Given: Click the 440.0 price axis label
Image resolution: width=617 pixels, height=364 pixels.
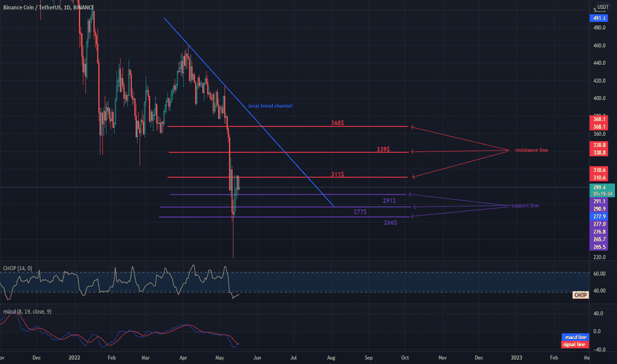Looking at the screenshot, I should pyautogui.click(x=599, y=63).
